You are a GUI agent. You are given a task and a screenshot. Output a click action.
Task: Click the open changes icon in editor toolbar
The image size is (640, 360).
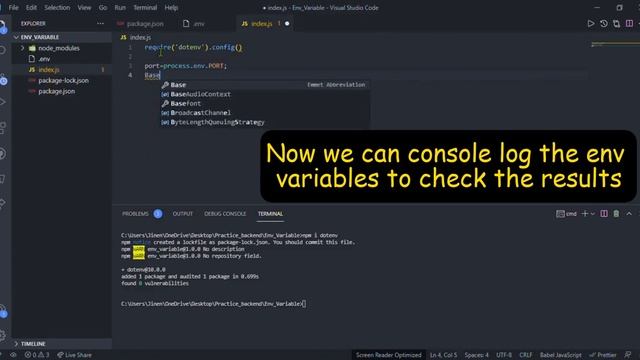coord(616,24)
